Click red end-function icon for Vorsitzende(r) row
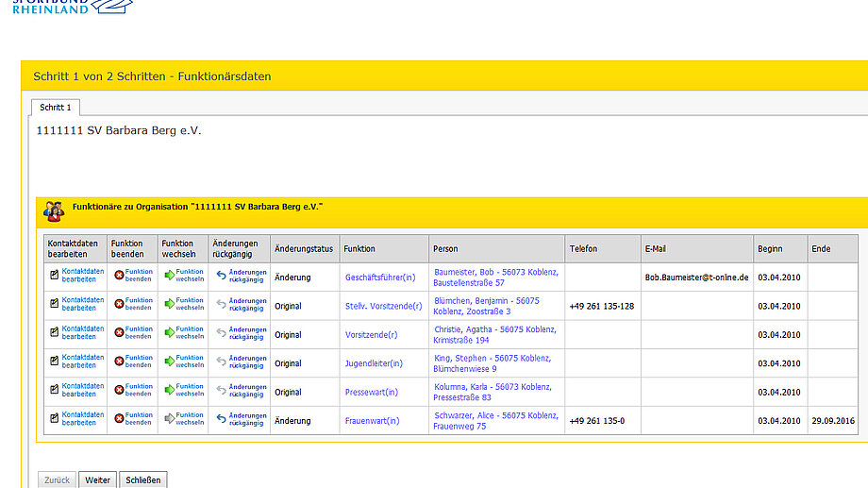Viewport: 868px width, 488px height. click(x=119, y=333)
